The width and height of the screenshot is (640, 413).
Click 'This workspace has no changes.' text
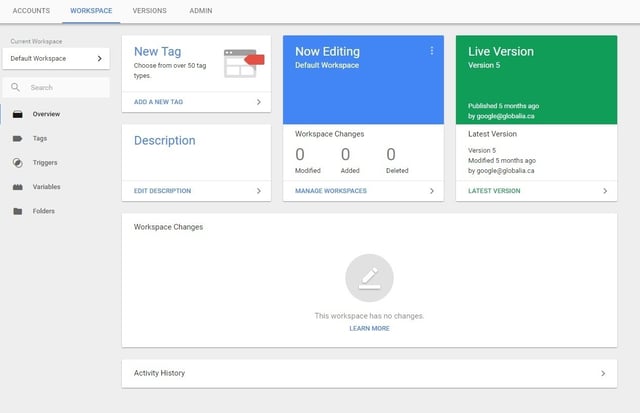pos(369,316)
